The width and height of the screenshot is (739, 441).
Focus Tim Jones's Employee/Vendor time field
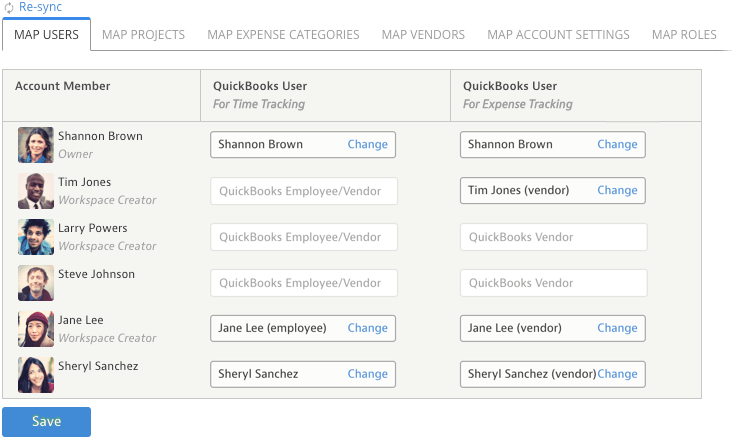pyautogui.click(x=304, y=191)
